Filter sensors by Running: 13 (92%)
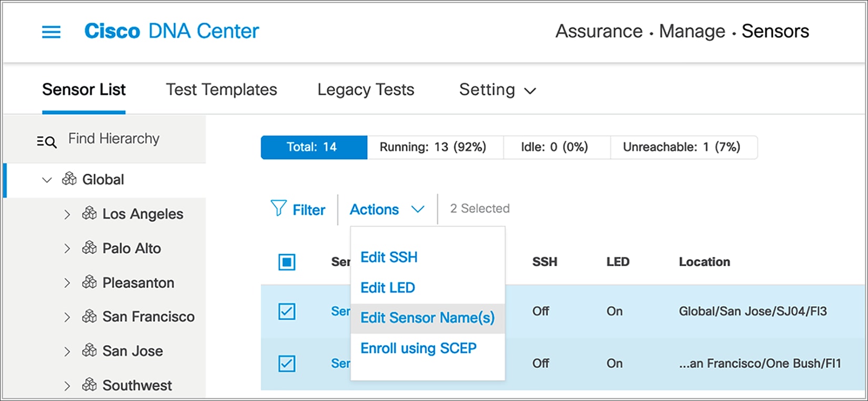868x401 pixels. coord(435,147)
